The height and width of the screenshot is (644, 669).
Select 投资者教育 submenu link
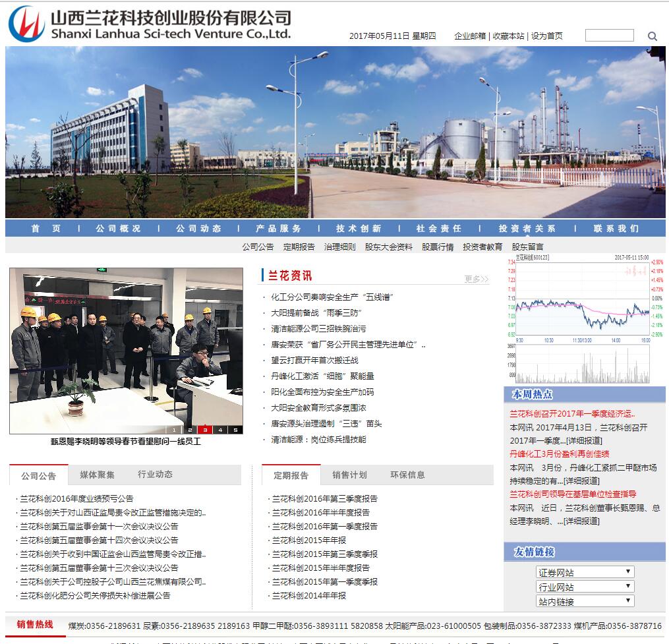482,247
